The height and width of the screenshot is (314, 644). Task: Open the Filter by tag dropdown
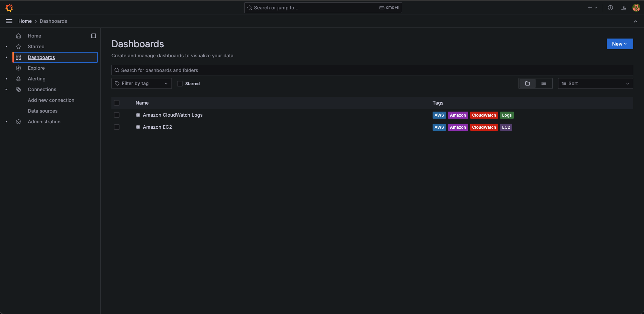141,83
